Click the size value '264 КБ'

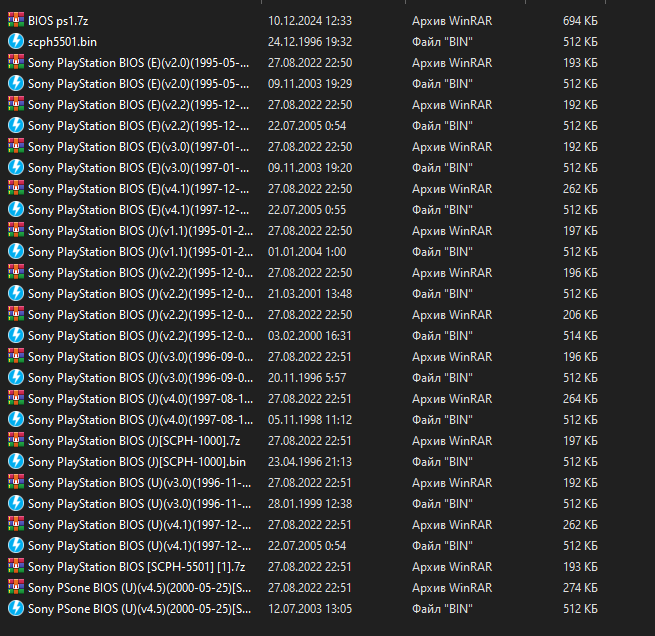[x=580, y=399]
